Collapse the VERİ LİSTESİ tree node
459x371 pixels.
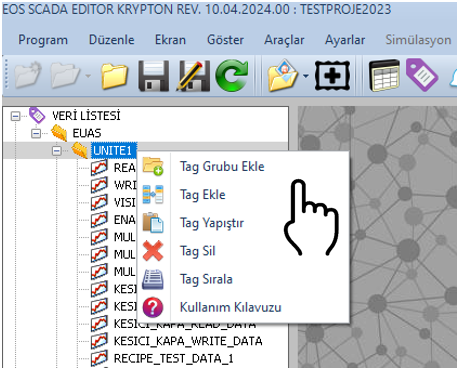[15, 116]
